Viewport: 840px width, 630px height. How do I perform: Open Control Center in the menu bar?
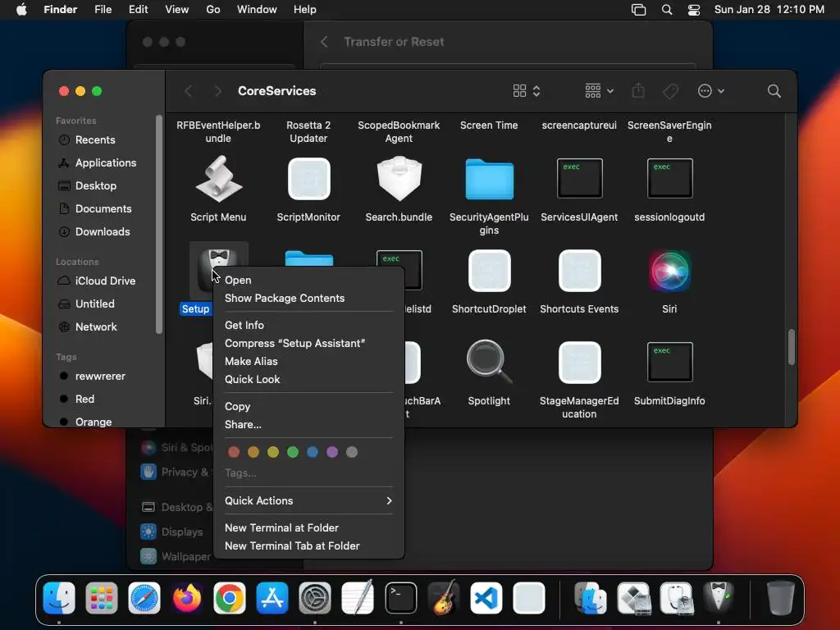click(694, 10)
